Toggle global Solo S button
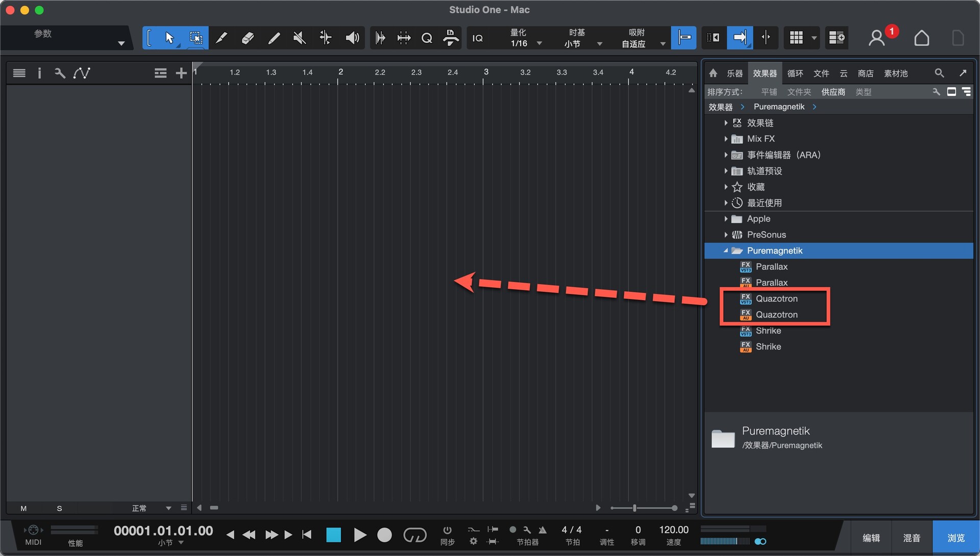This screenshot has width=980, height=556. tap(59, 508)
